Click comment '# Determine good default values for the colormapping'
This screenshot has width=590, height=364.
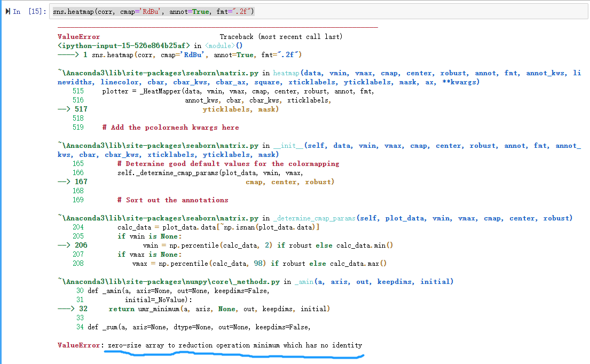pyautogui.click(x=228, y=164)
